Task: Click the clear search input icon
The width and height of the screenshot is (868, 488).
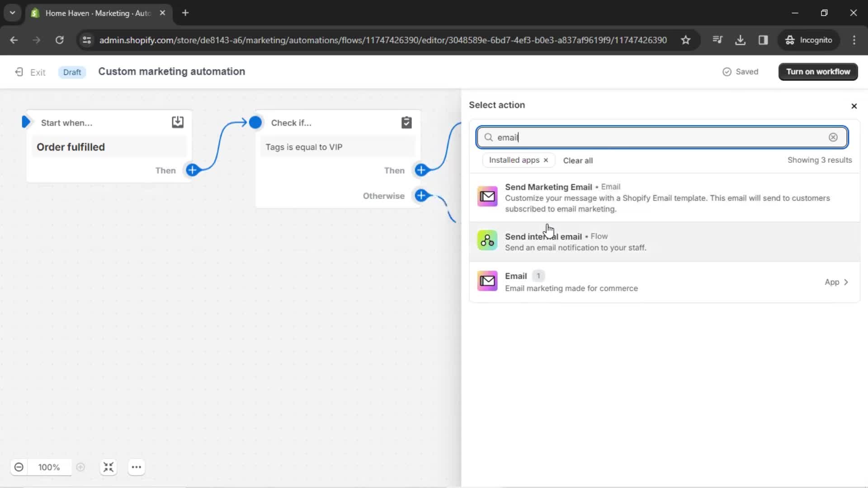Action: (834, 137)
